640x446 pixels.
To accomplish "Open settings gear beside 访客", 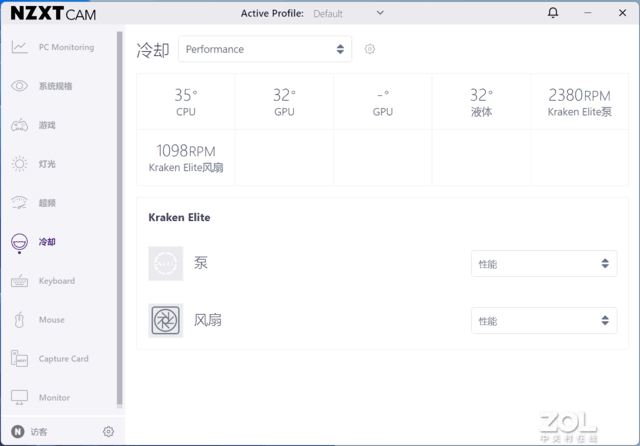I will (x=108, y=431).
